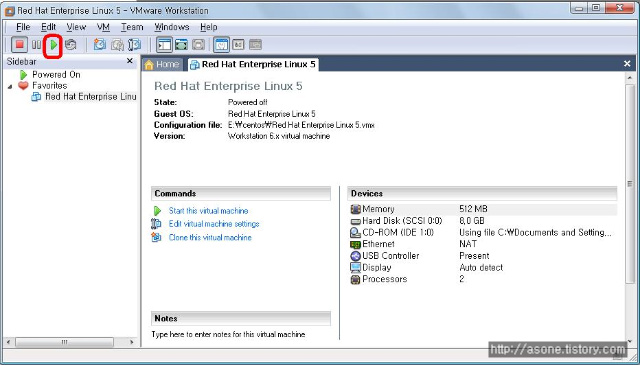Click the "NAT" Ethernet value
This screenshot has width=640, height=365.
(x=468, y=244)
